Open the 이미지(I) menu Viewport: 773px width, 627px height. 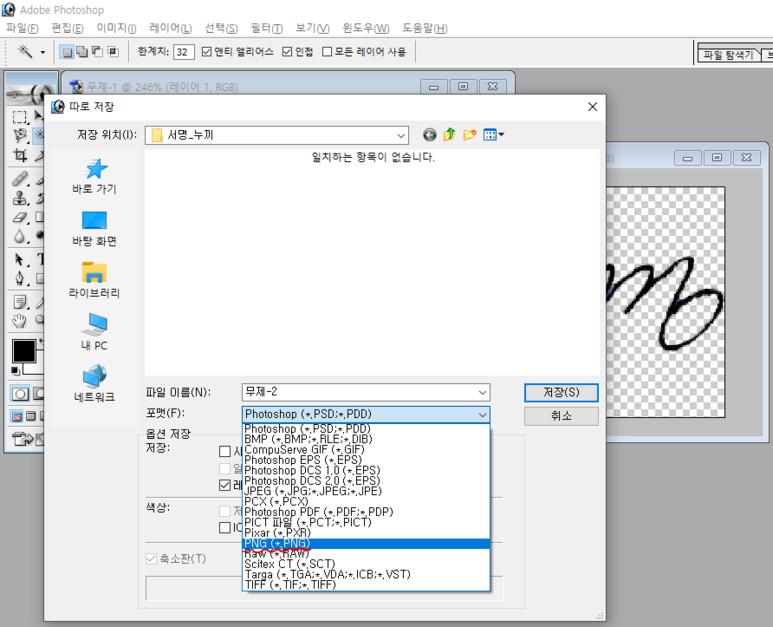(x=116, y=28)
